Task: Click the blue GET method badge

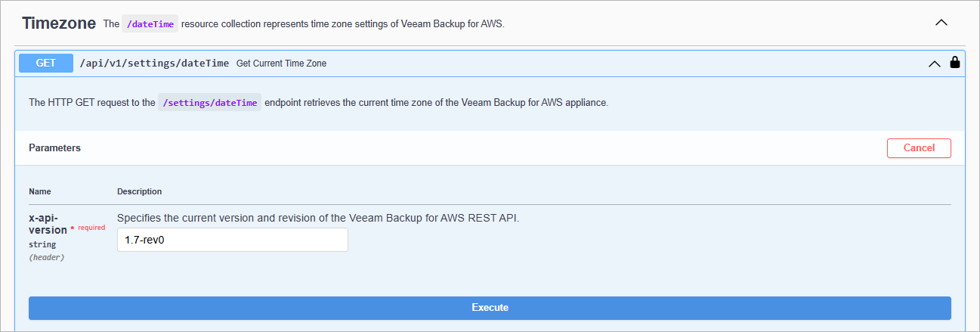Action: [x=46, y=63]
